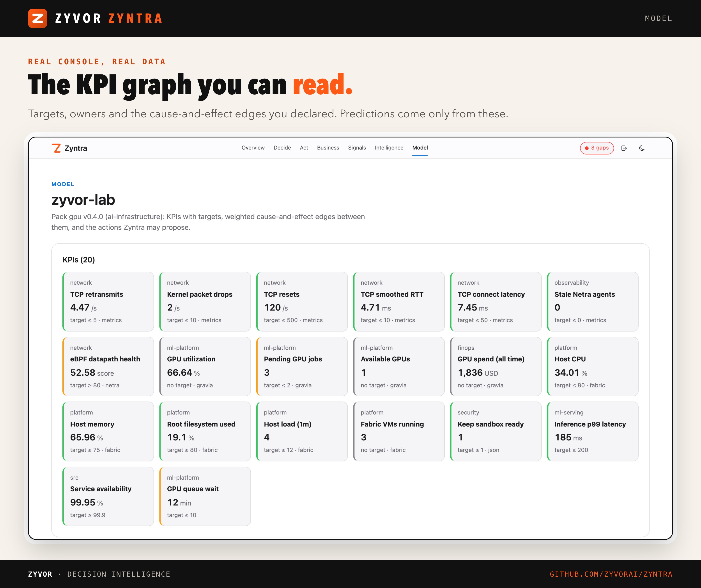Click the blue MODEL breadcrumb label
The width and height of the screenshot is (701, 588).
click(63, 184)
